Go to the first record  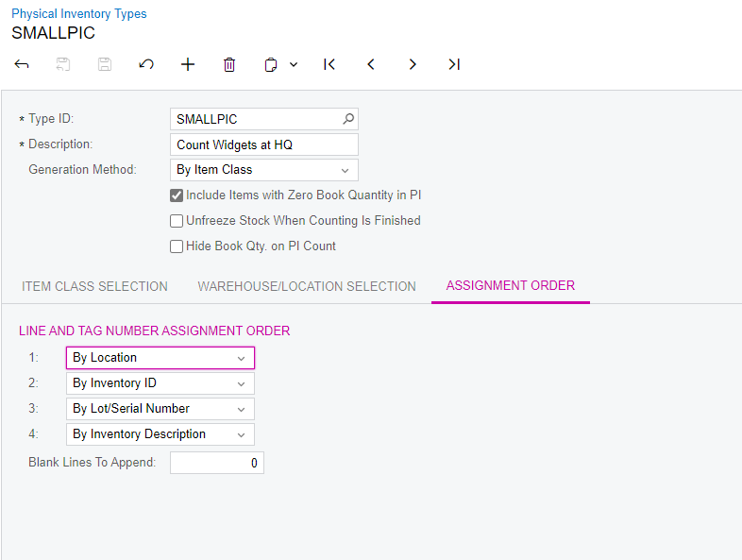coord(329,64)
